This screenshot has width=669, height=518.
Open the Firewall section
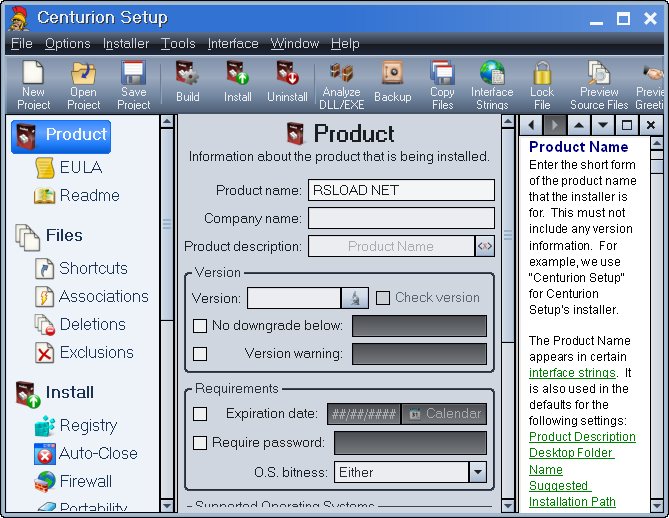coord(73,481)
